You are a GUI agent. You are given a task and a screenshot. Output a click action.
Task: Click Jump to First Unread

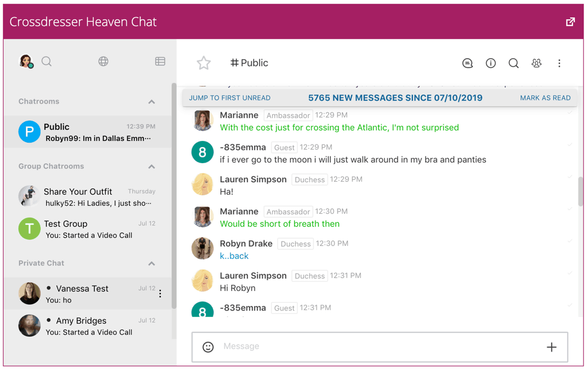point(229,98)
